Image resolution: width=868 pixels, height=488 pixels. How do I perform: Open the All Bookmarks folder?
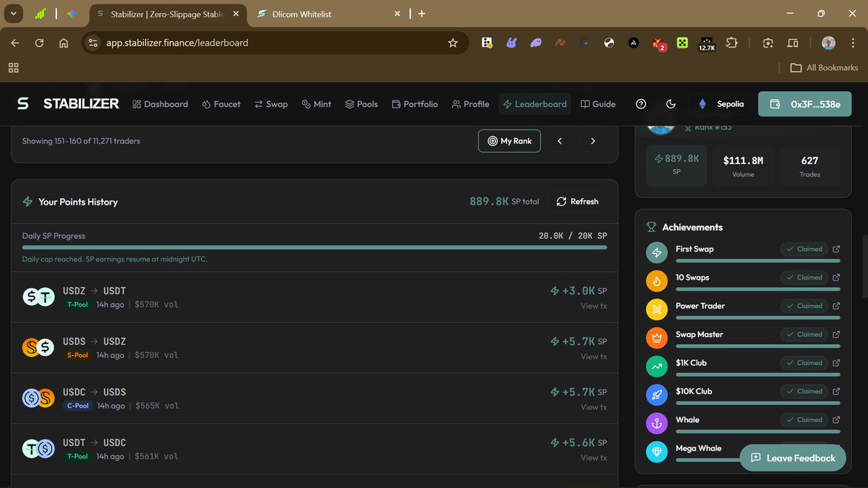(x=824, y=67)
